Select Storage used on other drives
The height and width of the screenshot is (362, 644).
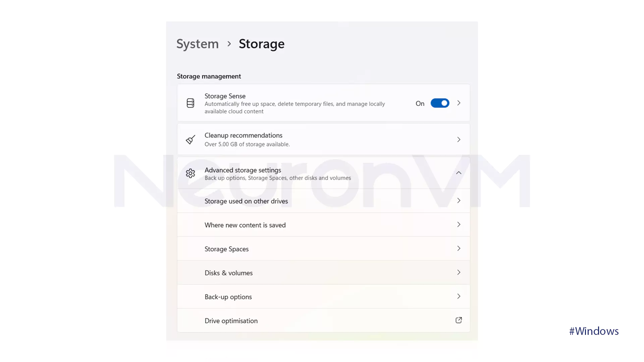(324, 201)
